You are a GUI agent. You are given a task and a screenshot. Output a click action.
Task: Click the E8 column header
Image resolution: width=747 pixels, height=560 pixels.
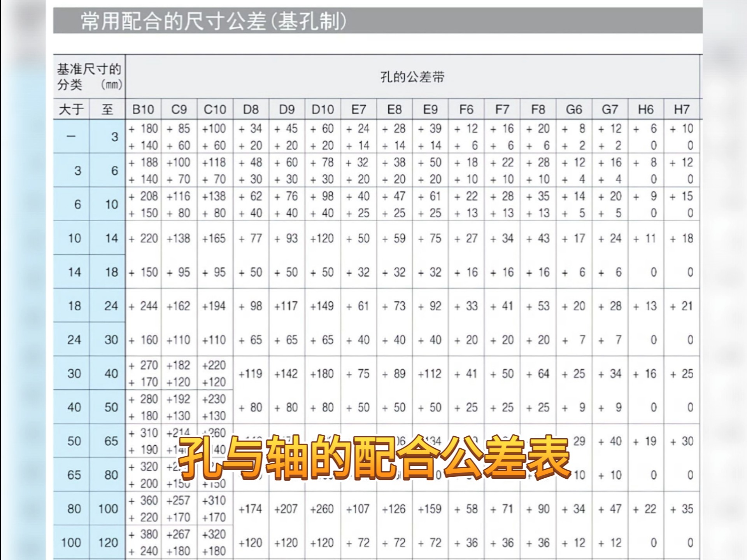click(394, 109)
